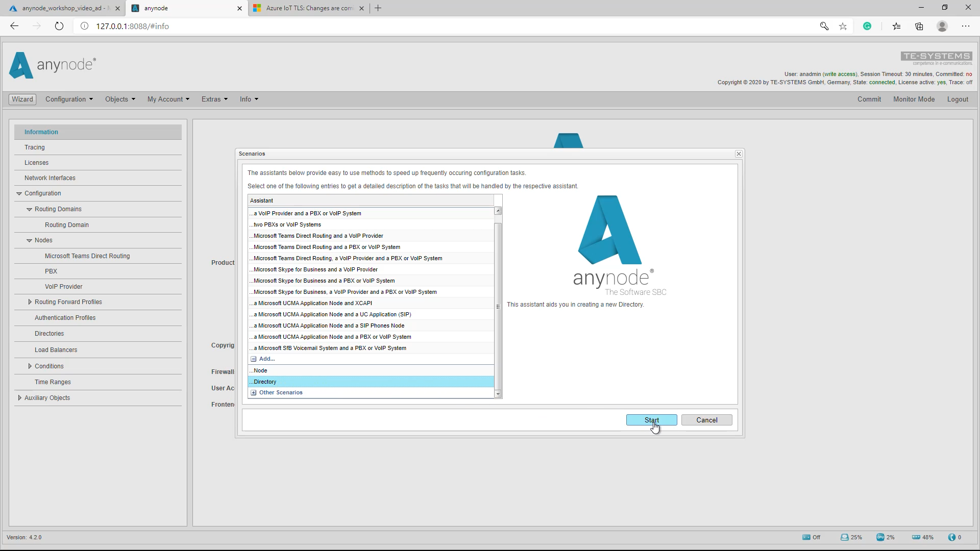Click browser back arrow
This screenshot has height=551, width=980.
(14, 26)
